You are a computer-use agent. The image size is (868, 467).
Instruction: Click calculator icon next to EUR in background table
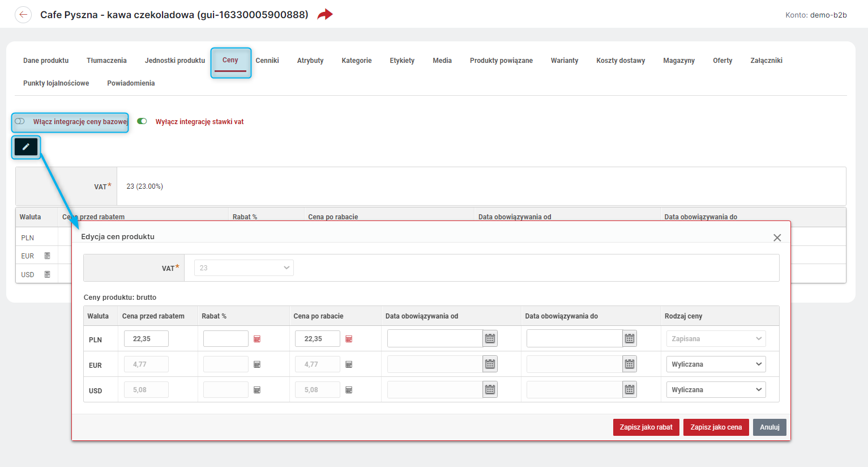coord(48,256)
